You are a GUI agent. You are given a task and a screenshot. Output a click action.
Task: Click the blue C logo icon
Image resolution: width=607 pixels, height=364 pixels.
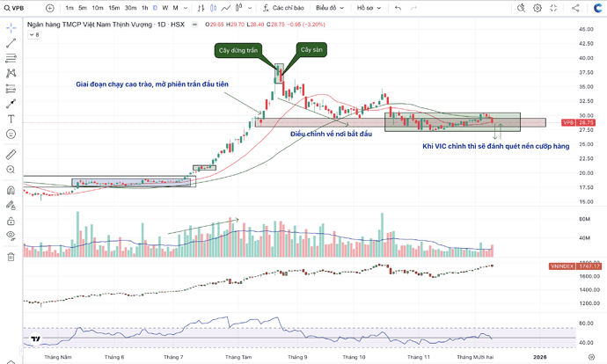click(x=598, y=8)
